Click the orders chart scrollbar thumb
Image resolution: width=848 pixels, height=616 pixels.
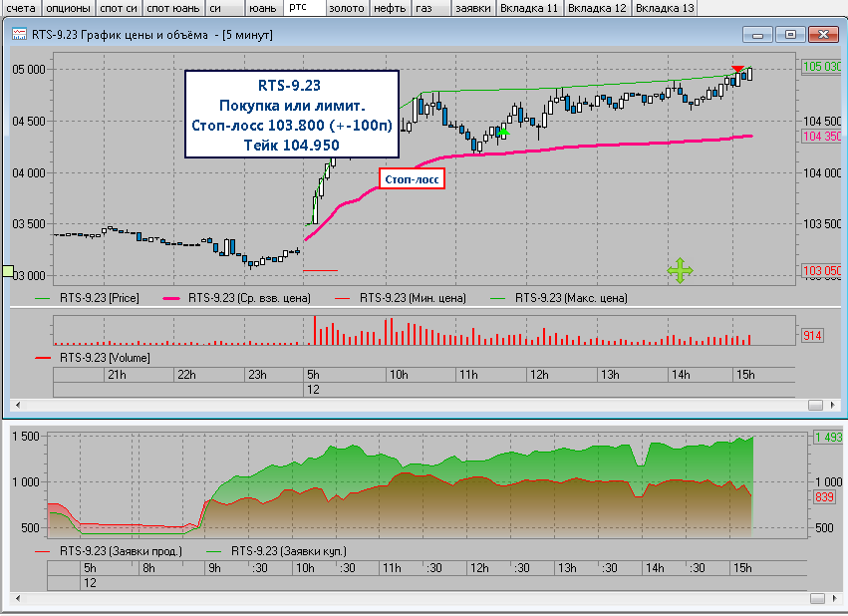click(817, 598)
